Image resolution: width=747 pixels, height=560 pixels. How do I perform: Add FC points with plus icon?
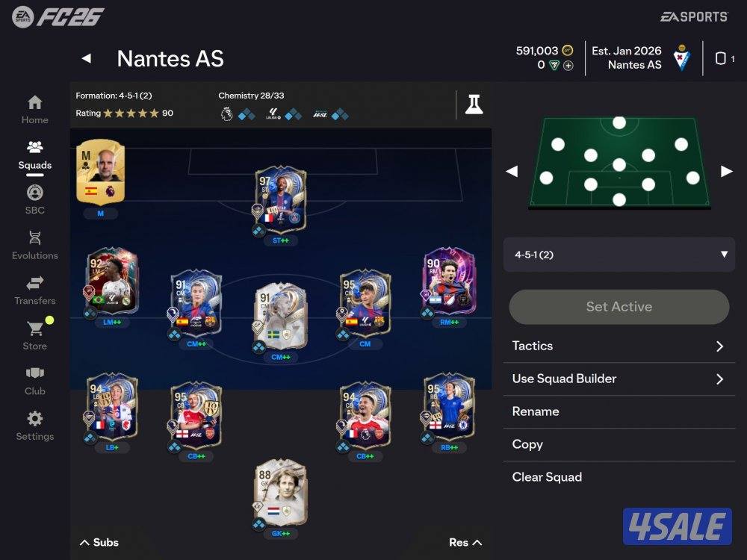pos(568,65)
